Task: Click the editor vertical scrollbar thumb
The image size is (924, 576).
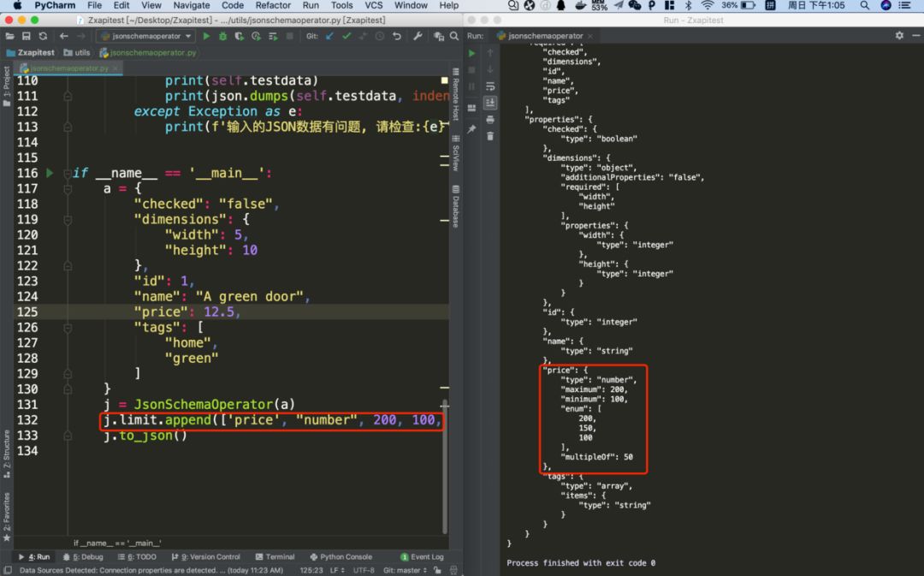Action: tap(445, 466)
